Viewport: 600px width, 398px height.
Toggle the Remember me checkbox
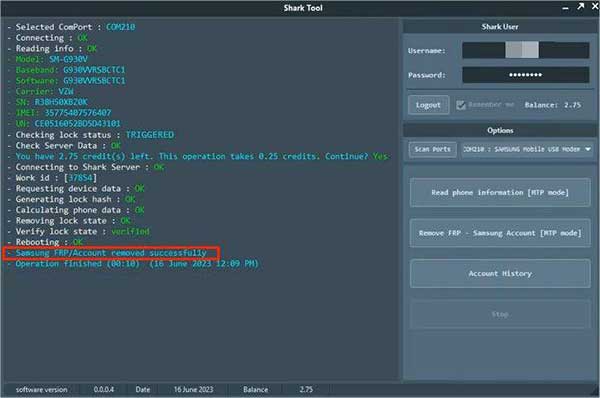(461, 105)
